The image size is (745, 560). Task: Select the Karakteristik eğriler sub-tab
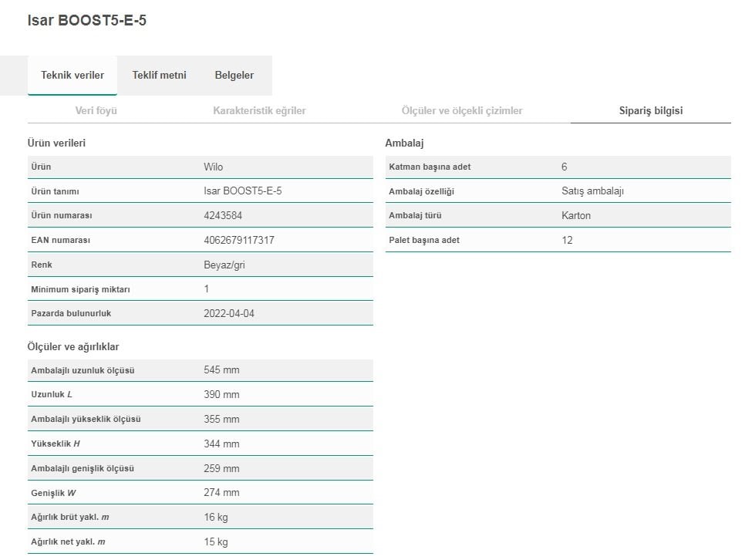pyautogui.click(x=259, y=111)
